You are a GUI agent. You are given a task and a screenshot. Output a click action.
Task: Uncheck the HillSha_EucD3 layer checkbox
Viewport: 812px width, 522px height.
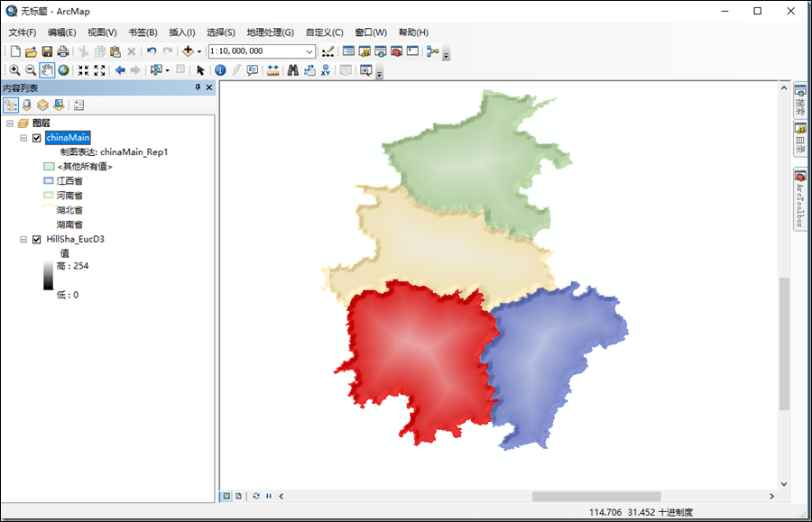36,239
